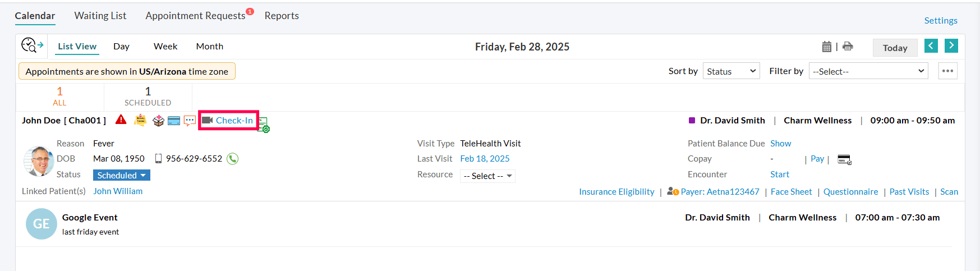This screenshot has height=271, width=980.
Task: Expand the Scheduled status dropdown
Action: point(121,175)
